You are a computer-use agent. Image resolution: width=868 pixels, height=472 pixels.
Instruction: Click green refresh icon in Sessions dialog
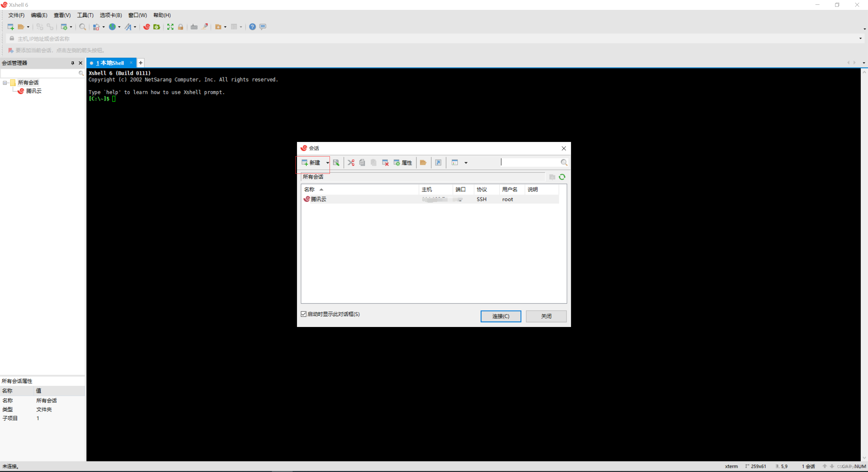562,177
